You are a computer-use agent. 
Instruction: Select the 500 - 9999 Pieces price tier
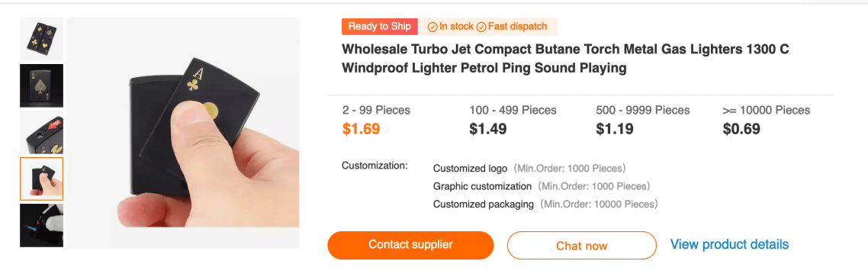click(x=643, y=121)
